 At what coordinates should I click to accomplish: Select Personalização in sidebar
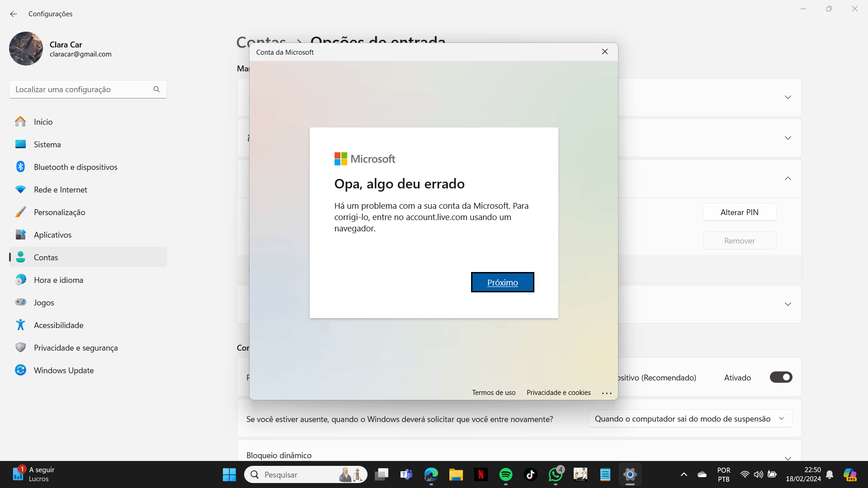point(59,212)
